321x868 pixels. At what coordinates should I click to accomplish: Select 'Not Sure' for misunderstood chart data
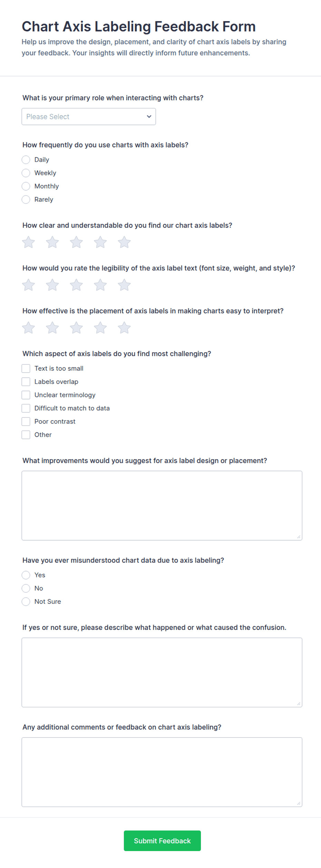pos(26,601)
